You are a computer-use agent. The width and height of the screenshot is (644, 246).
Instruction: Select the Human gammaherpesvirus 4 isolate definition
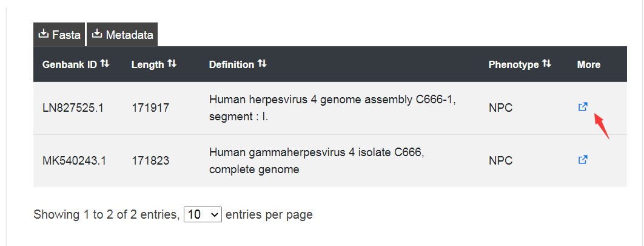pyautogui.click(x=317, y=160)
